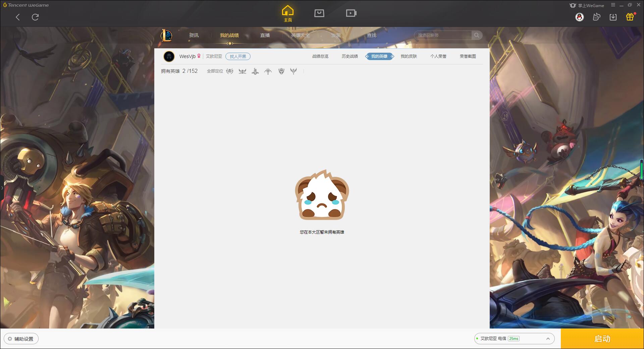Click the 25ms latency badge

514,339
